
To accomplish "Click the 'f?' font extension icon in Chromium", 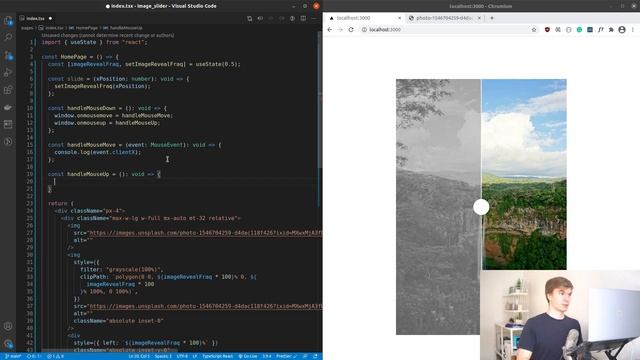I will [x=600, y=29].
